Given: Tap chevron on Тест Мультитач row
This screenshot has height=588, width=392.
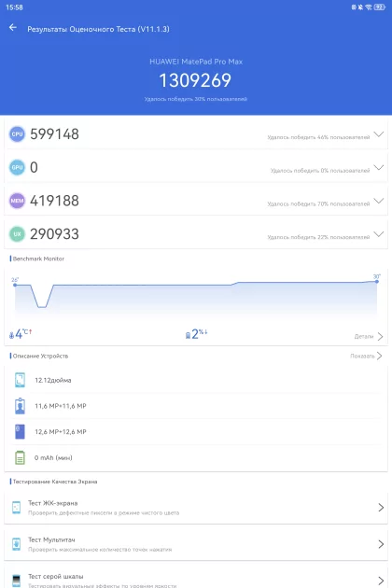Looking at the screenshot, I should tap(381, 544).
